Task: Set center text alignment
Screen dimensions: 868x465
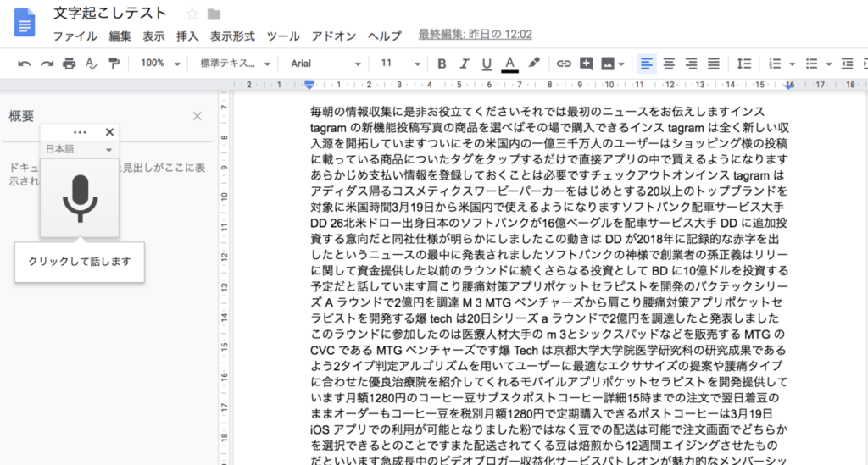Action: pyautogui.click(x=669, y=64)
